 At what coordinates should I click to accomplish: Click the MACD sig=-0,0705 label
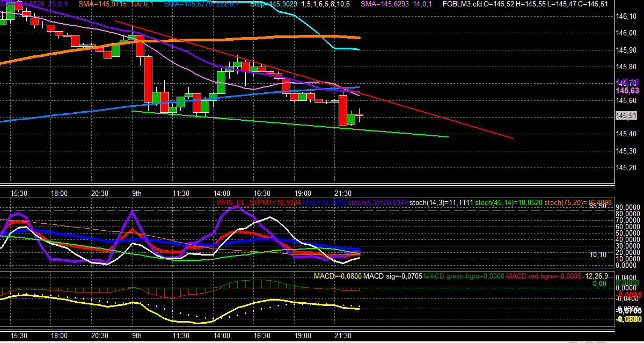point(392,276)
